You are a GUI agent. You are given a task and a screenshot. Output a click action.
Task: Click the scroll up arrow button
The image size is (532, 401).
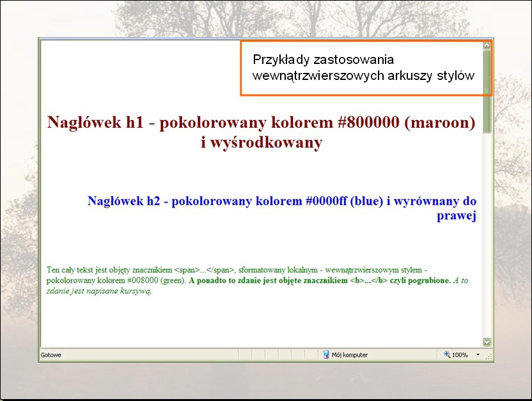(x=487, y=45)
